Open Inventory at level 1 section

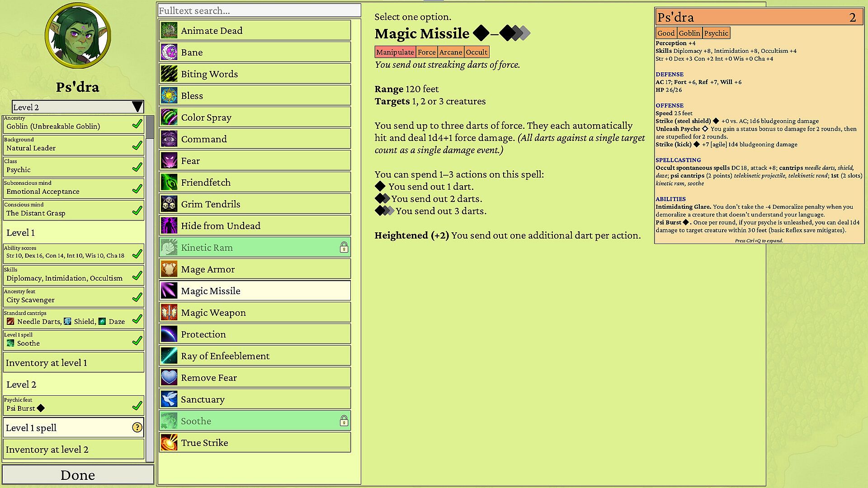(x=73, y=363)
